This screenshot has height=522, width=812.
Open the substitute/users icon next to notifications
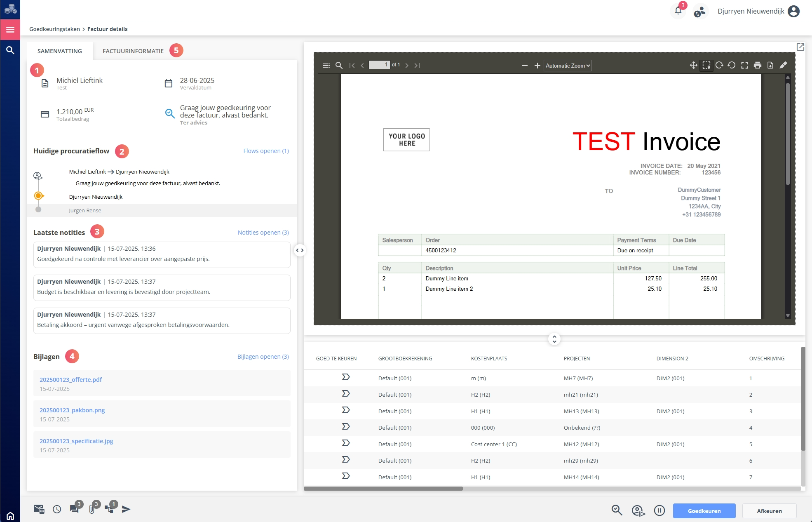click(x=699, y=12)
